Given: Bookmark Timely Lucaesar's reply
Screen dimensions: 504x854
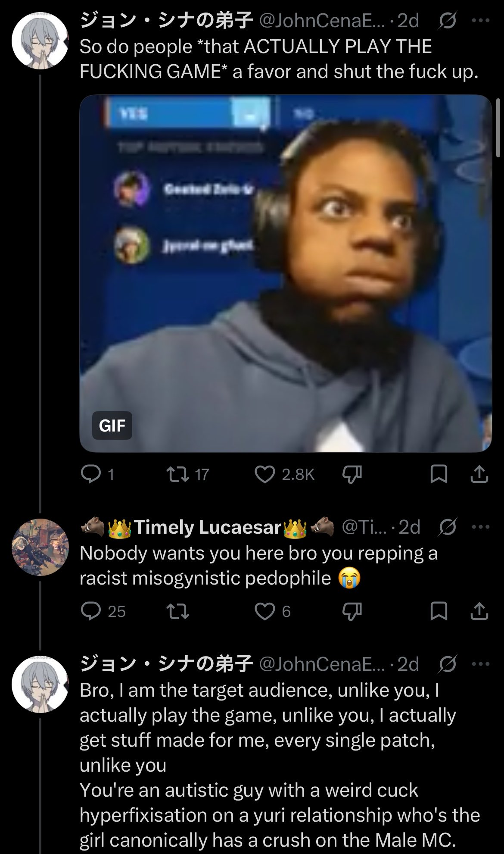Looking at the screenshot, I should click(x=439, y=611).
